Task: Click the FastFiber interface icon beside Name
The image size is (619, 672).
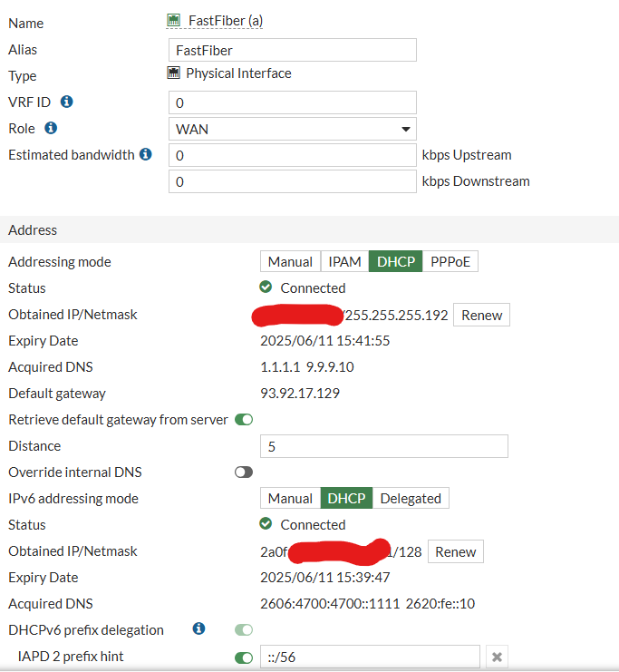Action: (174, 20)
